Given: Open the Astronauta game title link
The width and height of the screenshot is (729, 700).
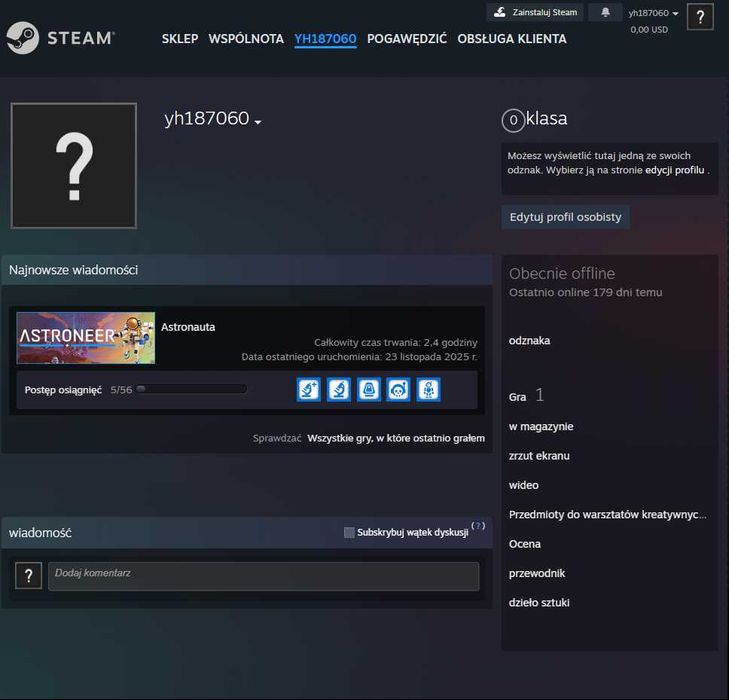Looking at the screenshot, I should 188,327.
